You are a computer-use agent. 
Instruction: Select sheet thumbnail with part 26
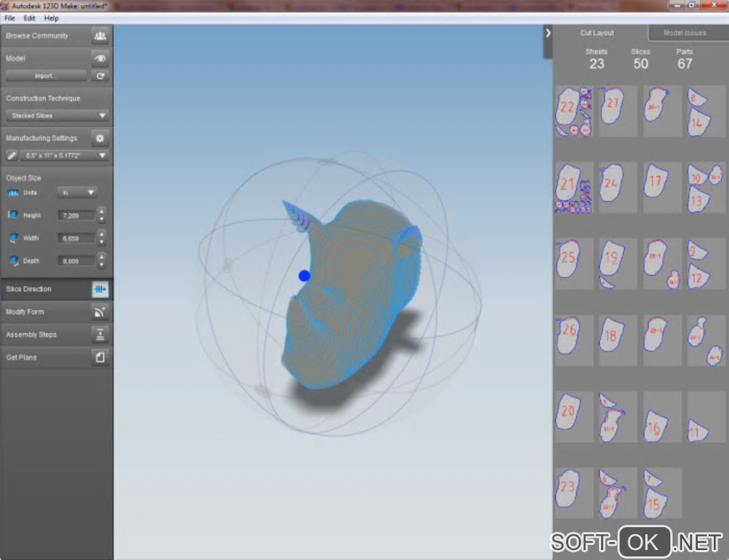tap(574, 340)
